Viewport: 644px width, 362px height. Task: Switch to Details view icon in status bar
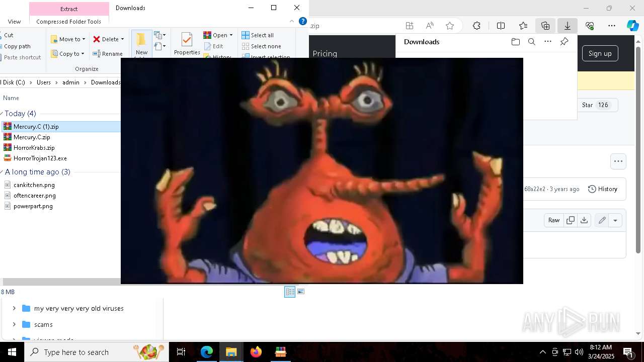[x=290, y=292]
